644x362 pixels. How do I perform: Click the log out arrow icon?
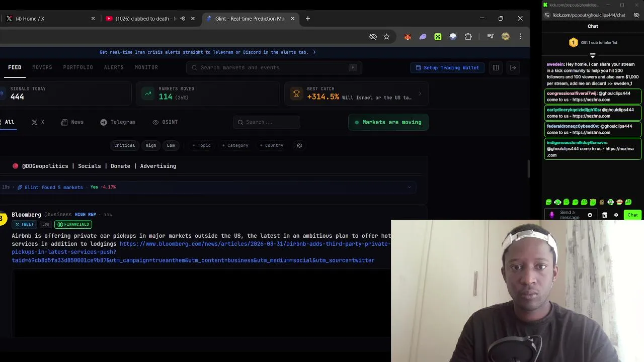(x=513, y=67)
